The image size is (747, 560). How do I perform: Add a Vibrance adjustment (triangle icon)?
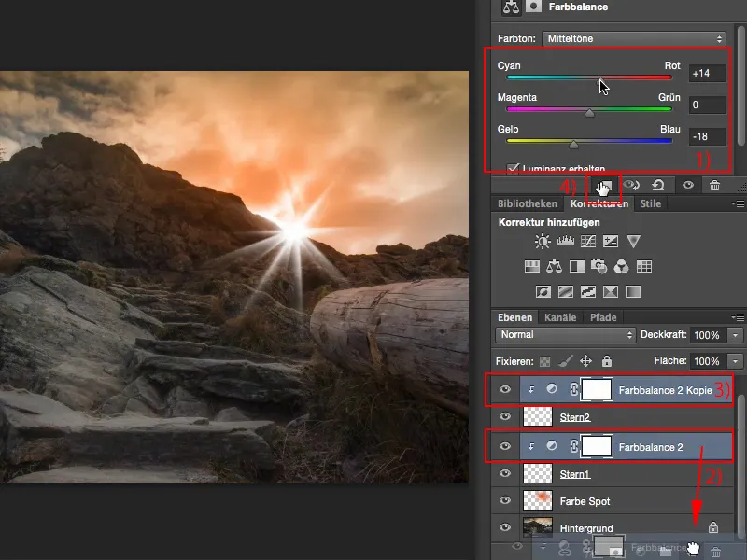[x=633, y=242]
